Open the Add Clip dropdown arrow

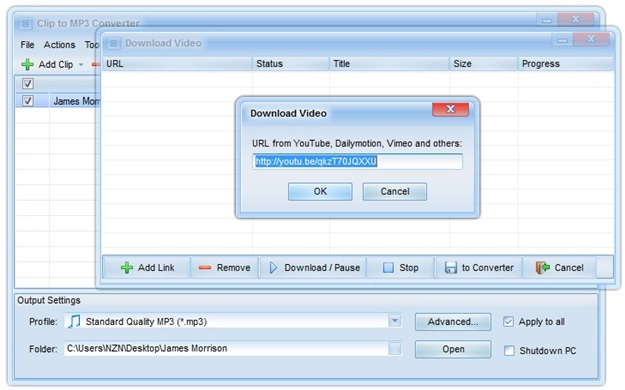(81, 64)
